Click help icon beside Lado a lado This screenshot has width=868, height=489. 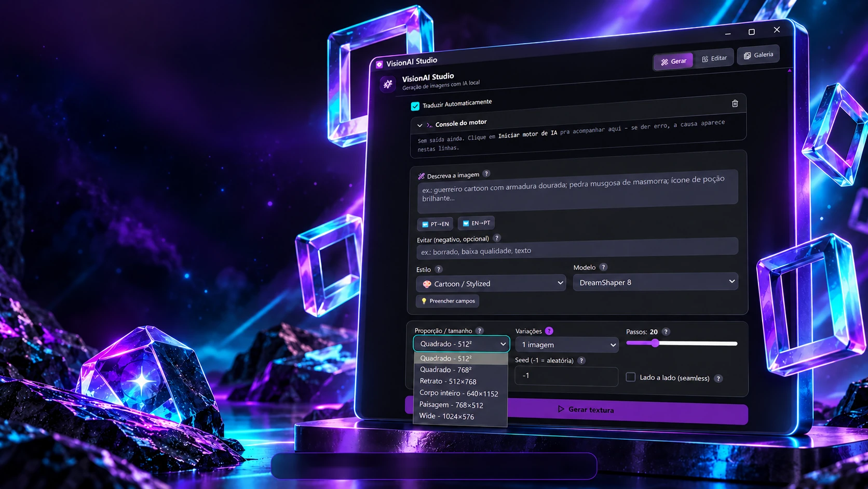[x=718, y=378]
